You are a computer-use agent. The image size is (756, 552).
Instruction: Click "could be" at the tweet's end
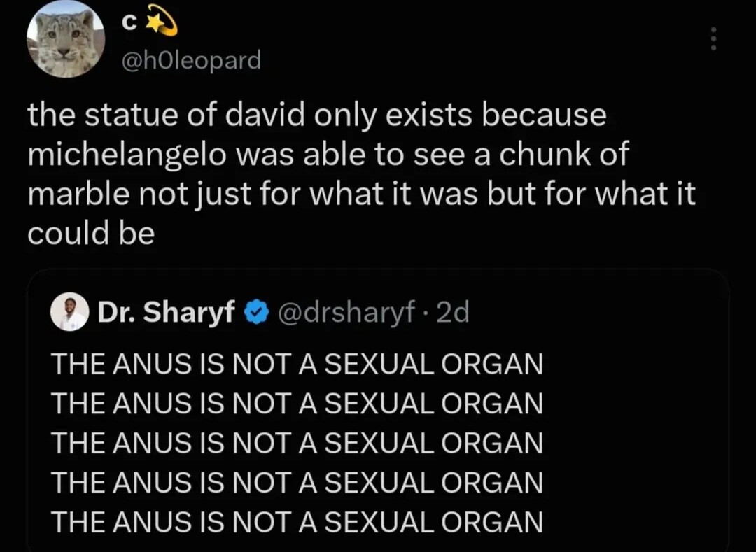pos(91,233)
